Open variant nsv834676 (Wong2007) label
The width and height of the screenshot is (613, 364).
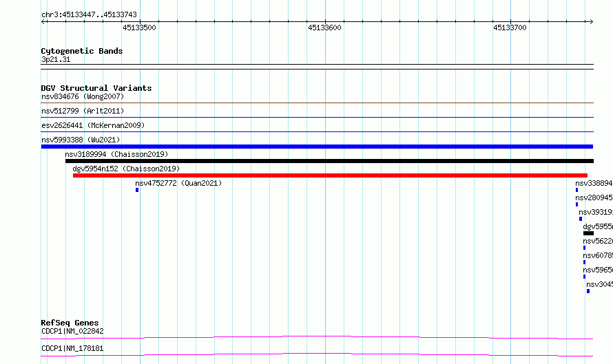click(83, 96)
